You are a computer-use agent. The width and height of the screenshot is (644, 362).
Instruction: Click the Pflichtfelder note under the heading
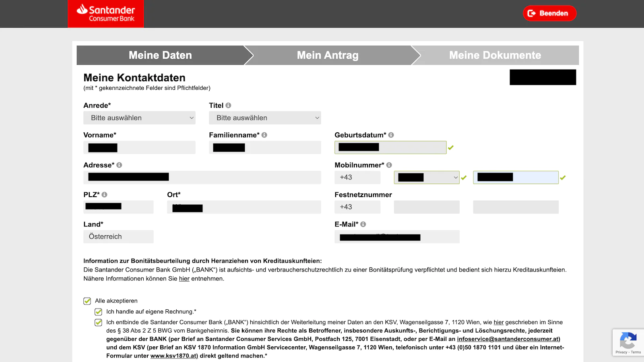tap(147, 88)
